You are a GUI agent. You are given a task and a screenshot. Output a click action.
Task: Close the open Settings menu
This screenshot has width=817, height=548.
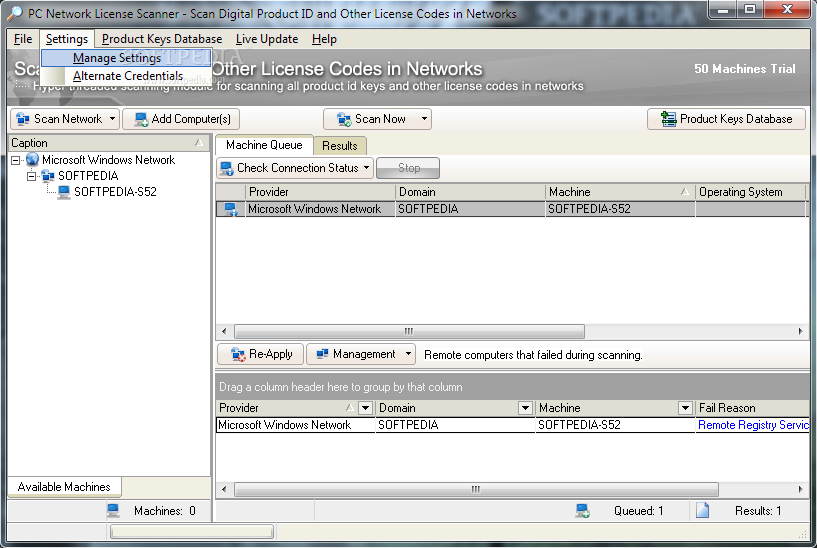tap(67, 39)
